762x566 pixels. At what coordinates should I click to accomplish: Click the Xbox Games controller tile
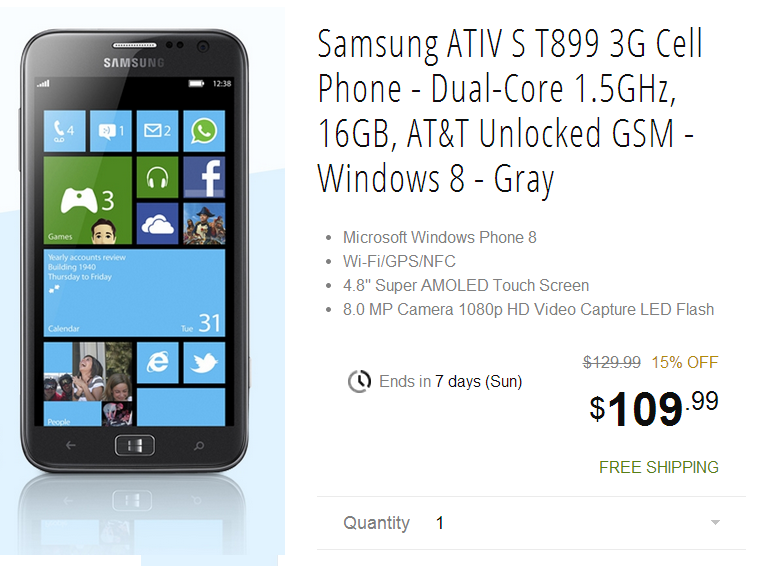[87, 200]
